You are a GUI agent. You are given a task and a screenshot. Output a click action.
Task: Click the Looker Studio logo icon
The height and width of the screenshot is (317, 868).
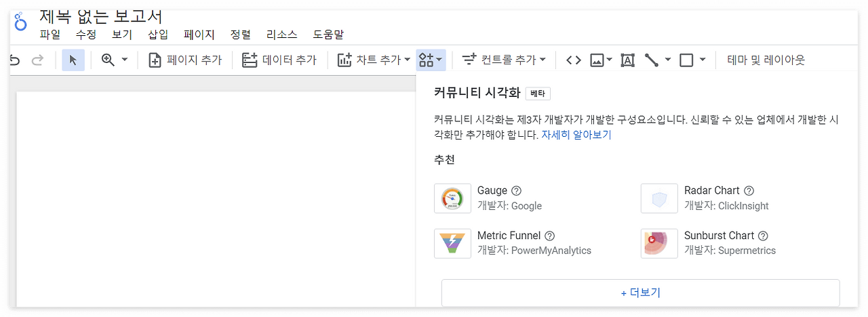pos(20,22)
